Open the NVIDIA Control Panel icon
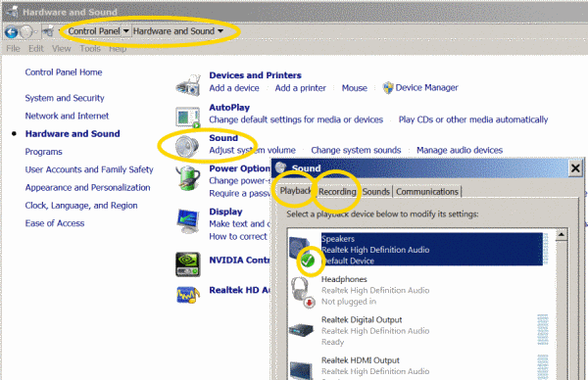The image size is (588, 380). [188, 264]
